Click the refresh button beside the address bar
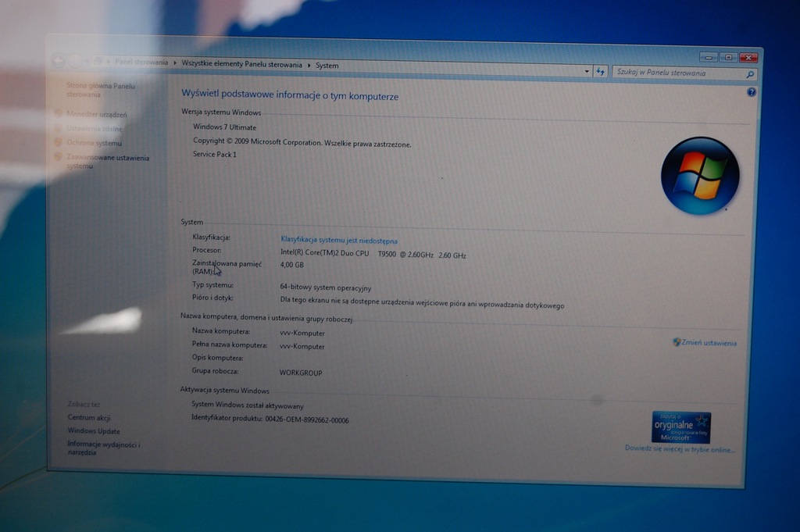Image resolution: width=800 pixels, height=532 pixels. 601,72
